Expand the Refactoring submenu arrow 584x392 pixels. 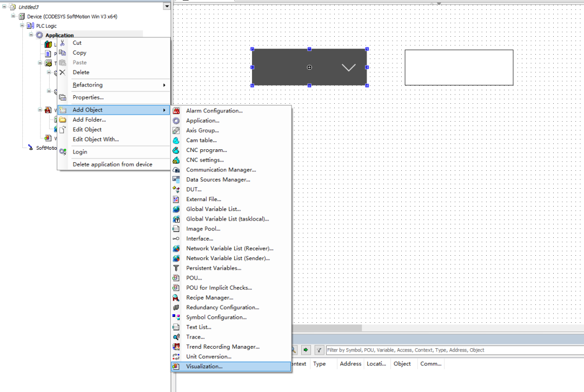tap(164, 85)
